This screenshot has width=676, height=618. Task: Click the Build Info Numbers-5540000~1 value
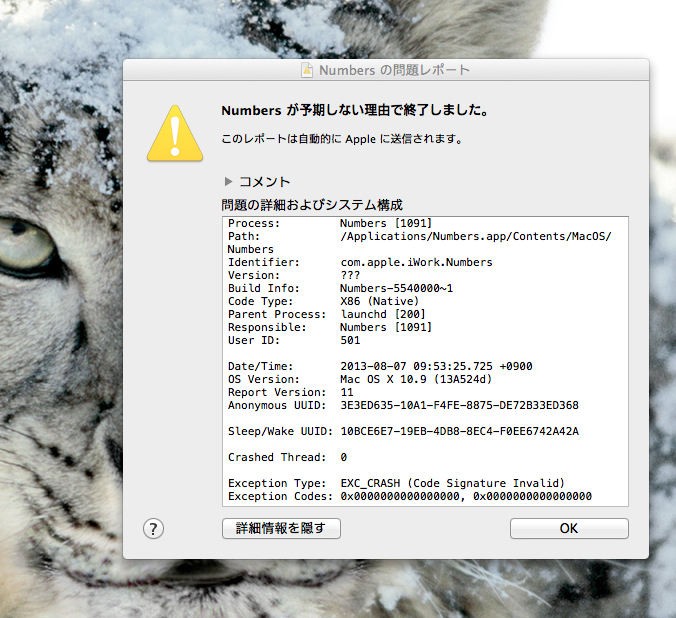point(396,288)
